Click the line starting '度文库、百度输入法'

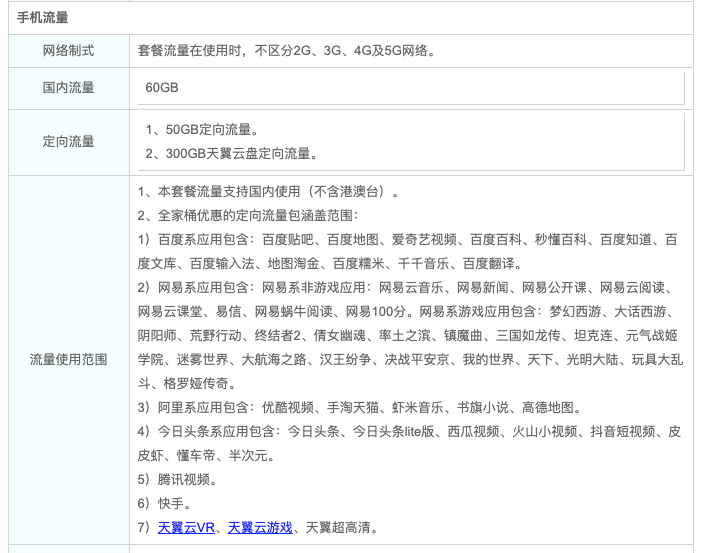pyautogui.click(x=330, y=263)
